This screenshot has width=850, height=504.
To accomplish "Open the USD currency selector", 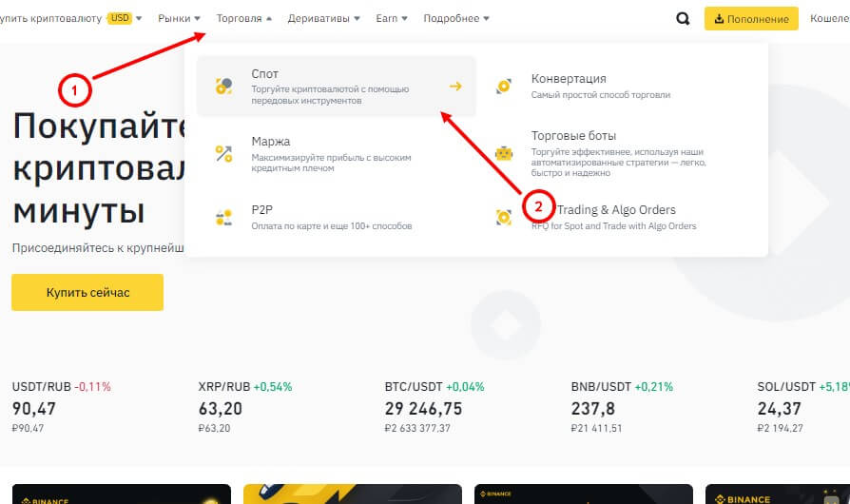I will coord(126,18).
